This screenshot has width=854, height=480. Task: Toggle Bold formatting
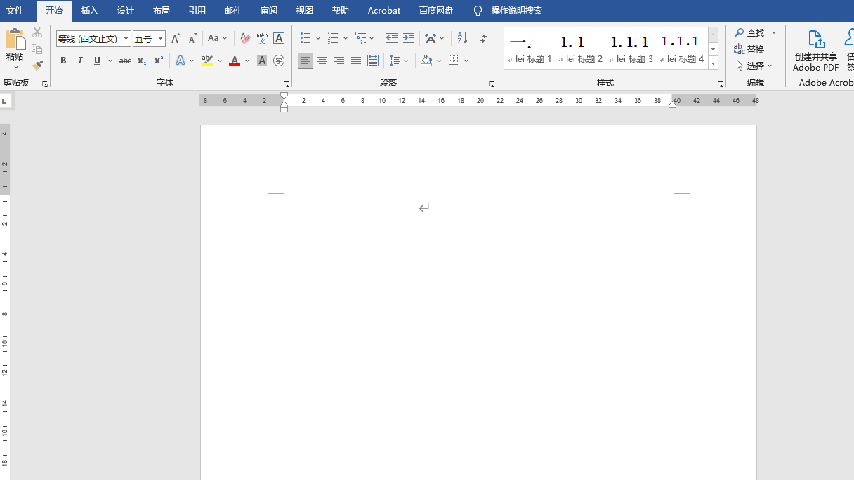[x=63, y=61]
